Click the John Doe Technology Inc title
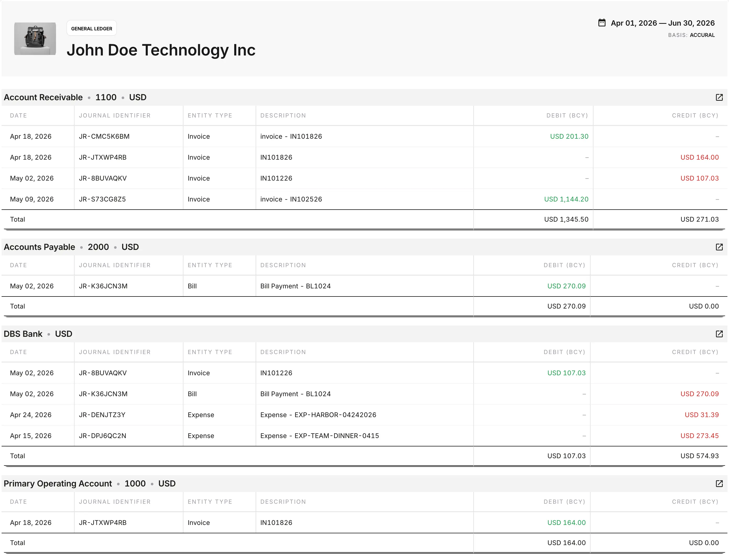 (x=161, y=50)
